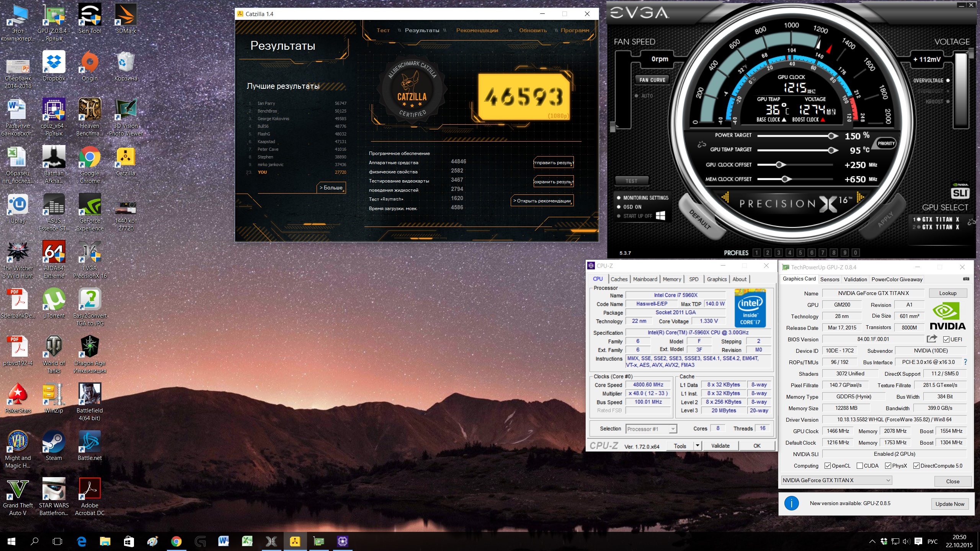This screenshot has width=980, height=551.
Task: Click Открыть рекомендации button
Action: [542, 201]
